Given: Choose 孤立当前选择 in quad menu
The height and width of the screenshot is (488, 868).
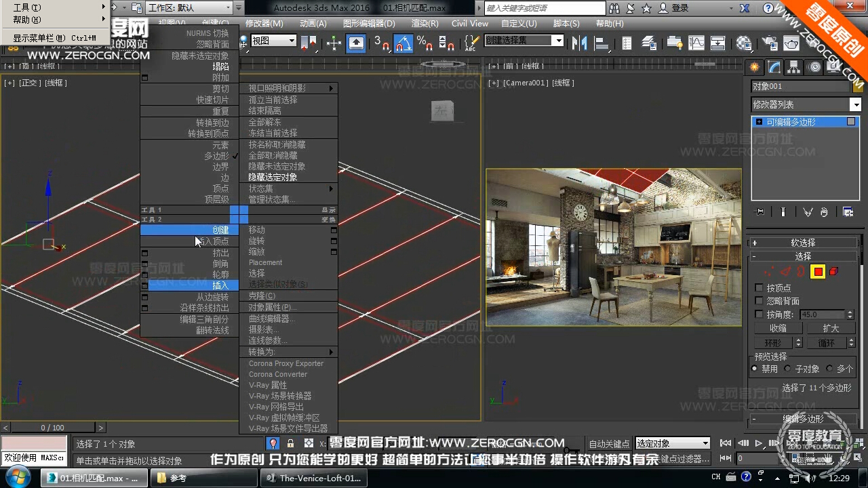Looking at the screenshot, I should click(x=288, y=100).
